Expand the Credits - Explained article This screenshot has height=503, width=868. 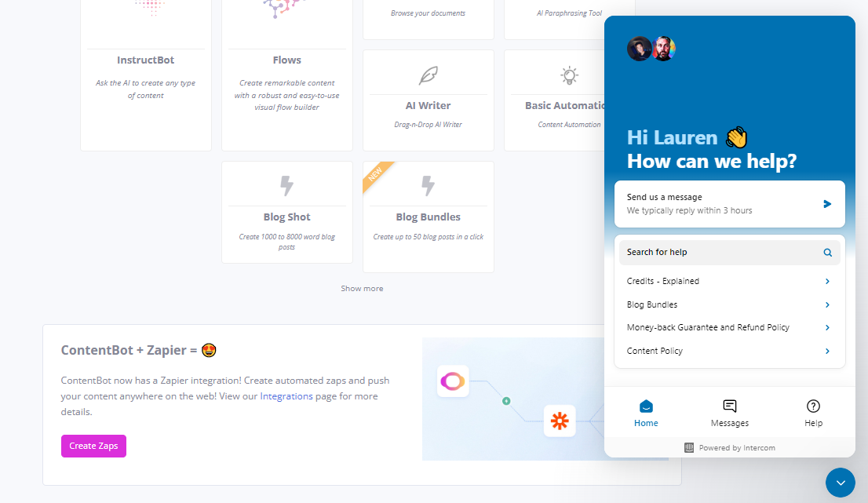[826, 281]
